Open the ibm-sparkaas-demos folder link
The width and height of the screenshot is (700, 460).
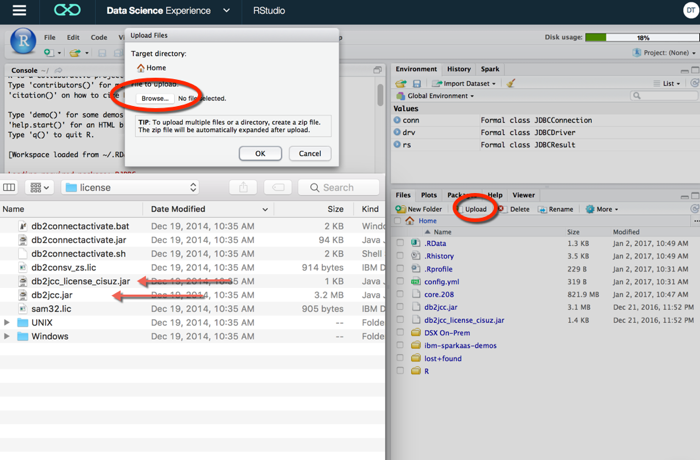click(460, 345)
